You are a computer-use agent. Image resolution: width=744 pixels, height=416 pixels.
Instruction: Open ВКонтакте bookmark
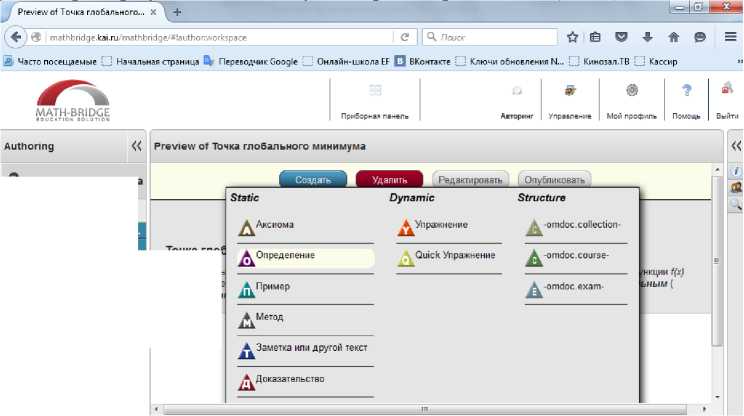pos(423,61)
